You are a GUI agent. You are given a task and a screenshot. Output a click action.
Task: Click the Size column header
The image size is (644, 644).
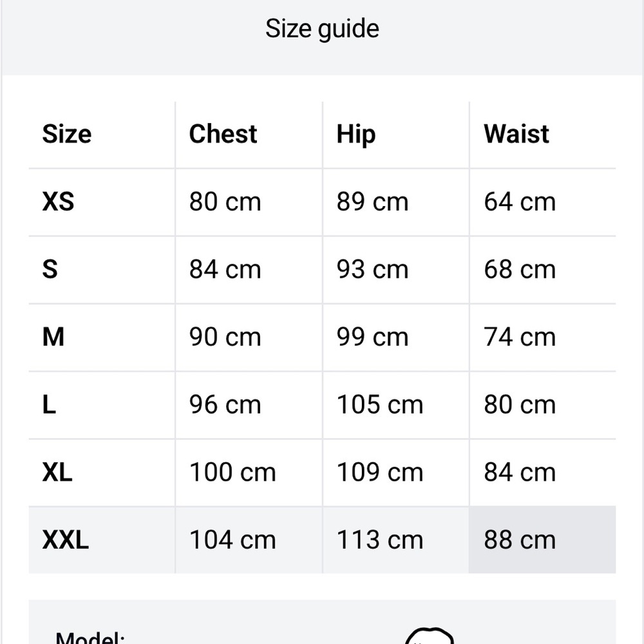[67, 134]
